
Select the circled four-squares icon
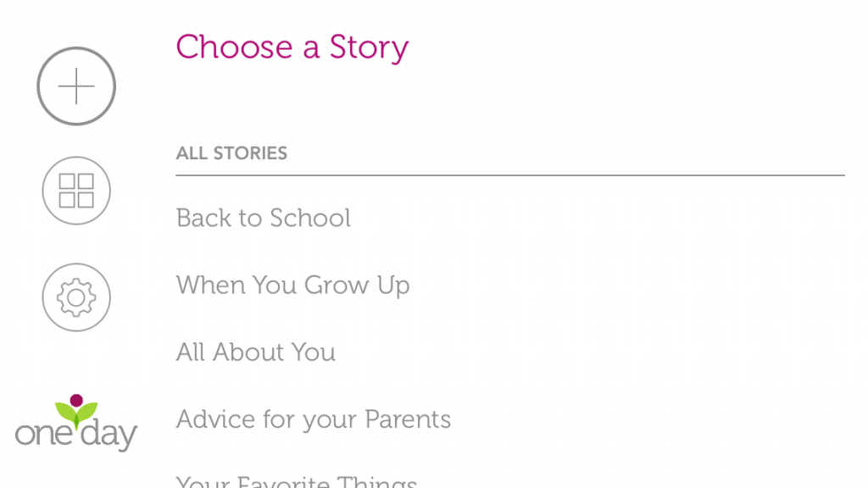coord(76,191)
